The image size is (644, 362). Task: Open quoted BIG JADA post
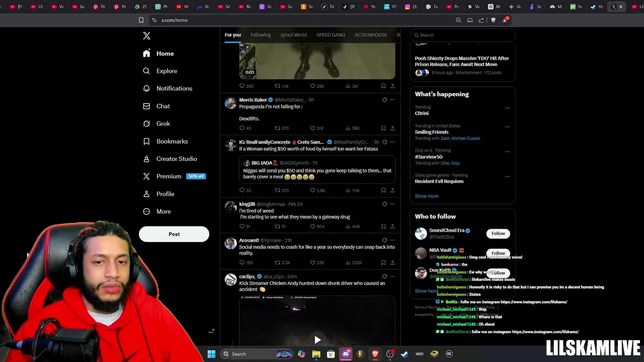pyautogui.click(x=317, y=170)
